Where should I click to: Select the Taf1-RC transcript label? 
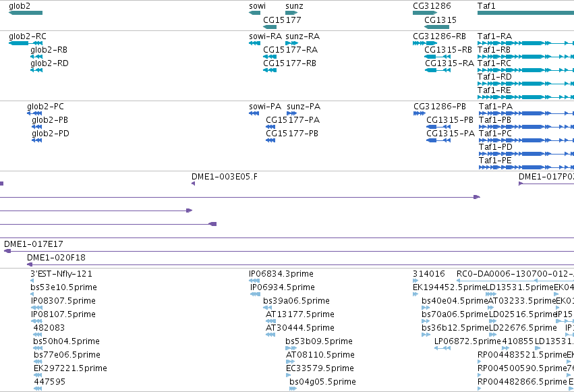(494, 63)
